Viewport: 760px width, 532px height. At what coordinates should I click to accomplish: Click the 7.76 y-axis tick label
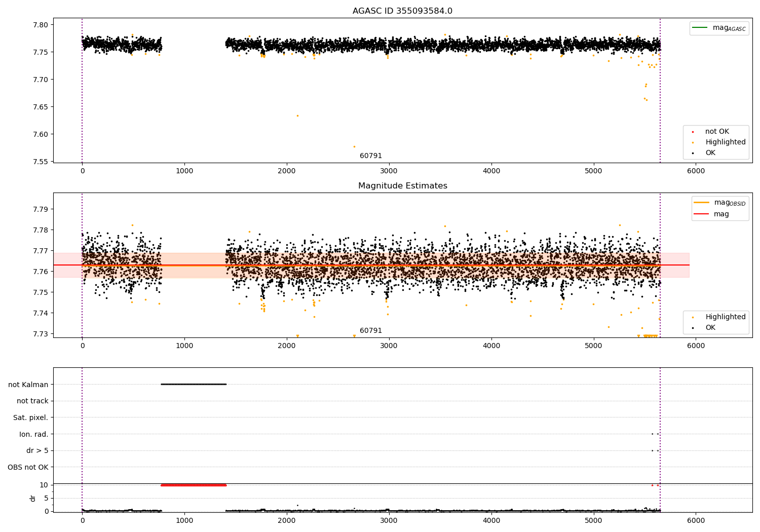(x=41, y=272)
